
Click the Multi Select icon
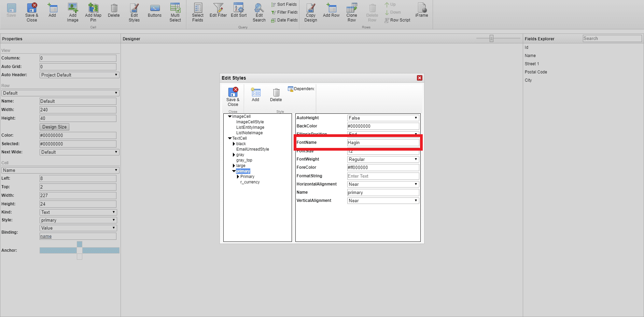click(175, 12)
